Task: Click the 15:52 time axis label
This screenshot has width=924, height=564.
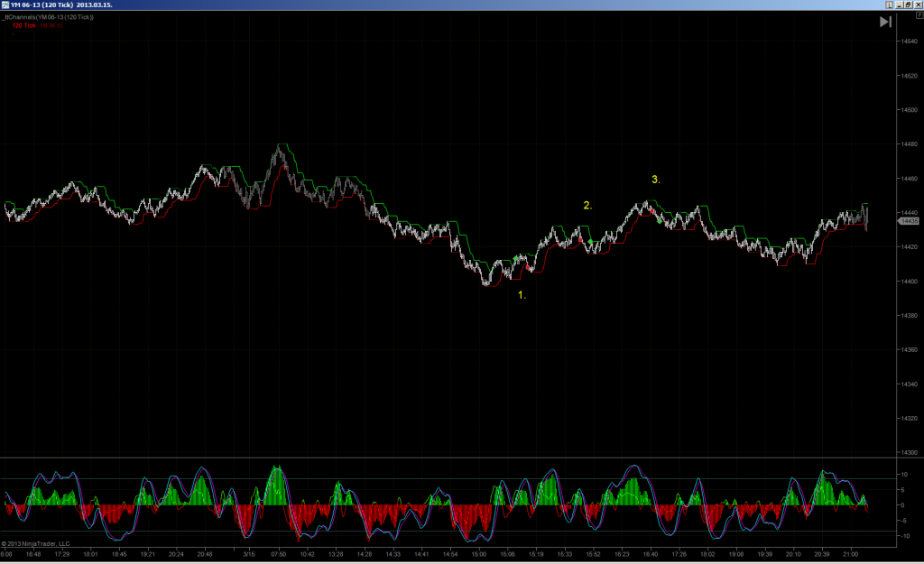Action: pos(593,554)
